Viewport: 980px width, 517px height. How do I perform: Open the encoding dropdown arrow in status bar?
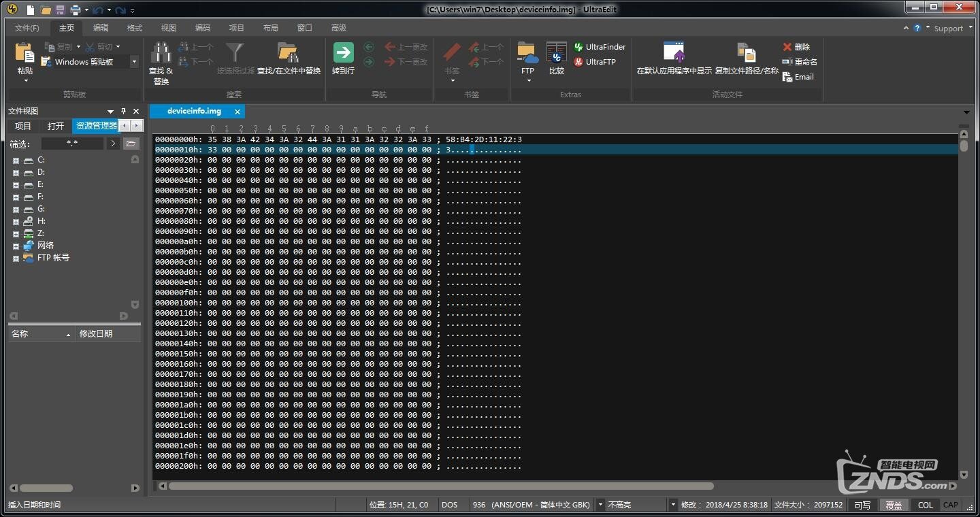coord(600,505)
